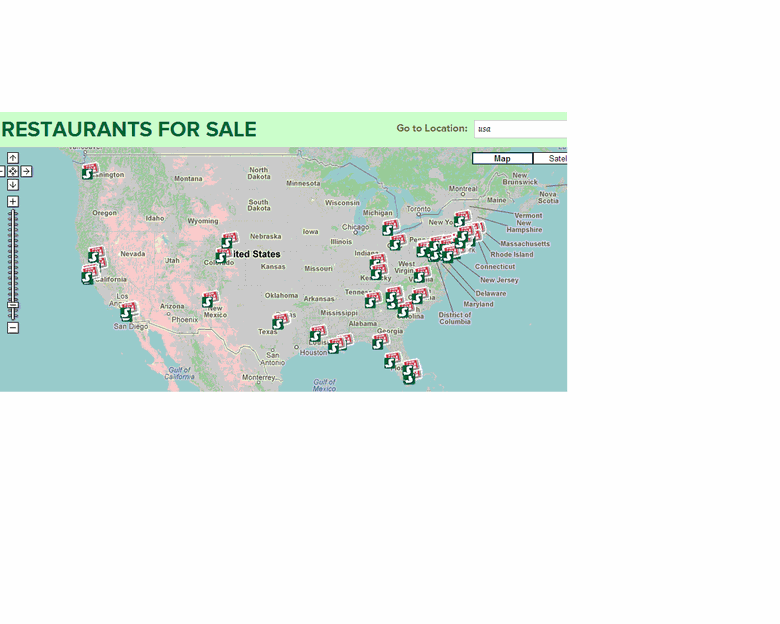Pan the map right
The image size is (780, 624).
pos(26,171)
